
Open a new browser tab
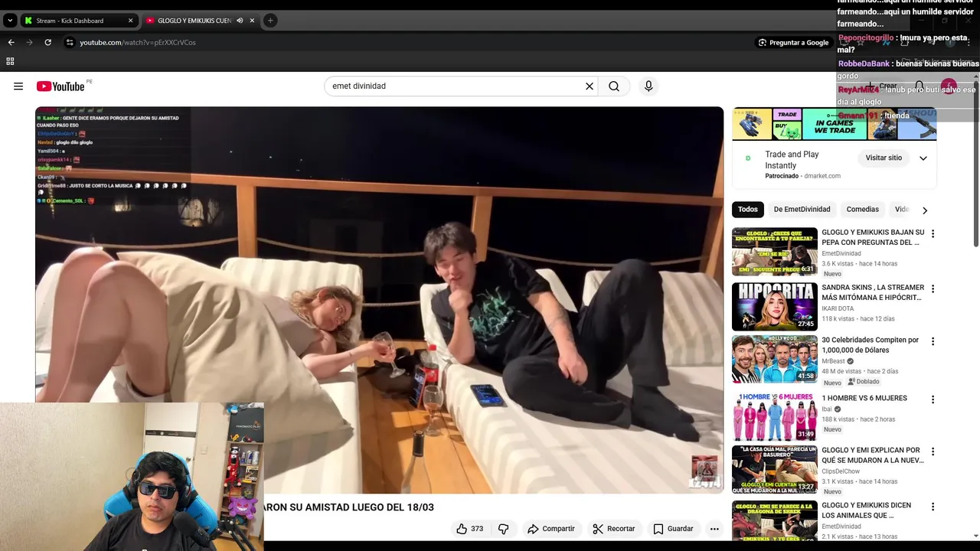click(270, 21)
